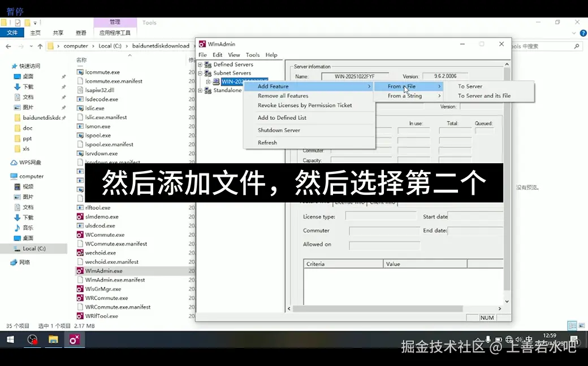This screenshot has height=366, width=588.
Task: Select the lsapiw32.dll file icon
Action: click(80, 90)
